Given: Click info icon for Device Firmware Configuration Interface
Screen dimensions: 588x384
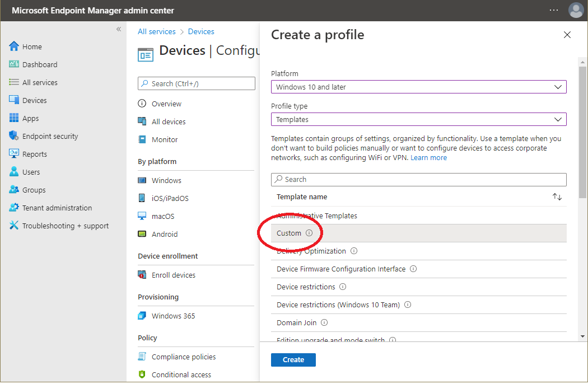Looking at the screenshot, I should coord(413,269).
